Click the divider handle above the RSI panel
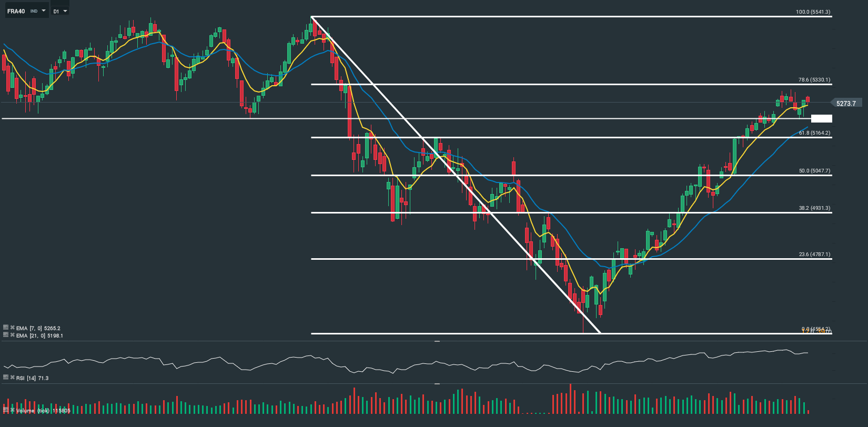This screenshot has height=427, width=868. click(437, 341)
